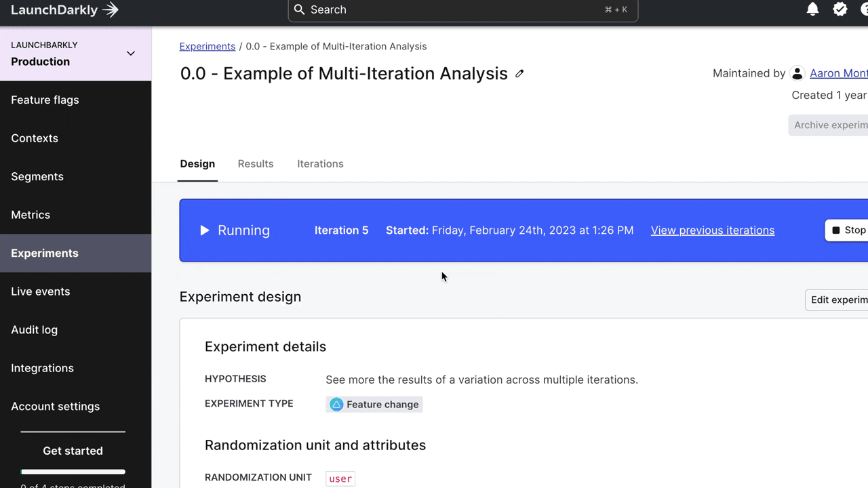Screen dimensions: 868x488
Task: Expand the Production environment dropdown
Action: (131, 54)
